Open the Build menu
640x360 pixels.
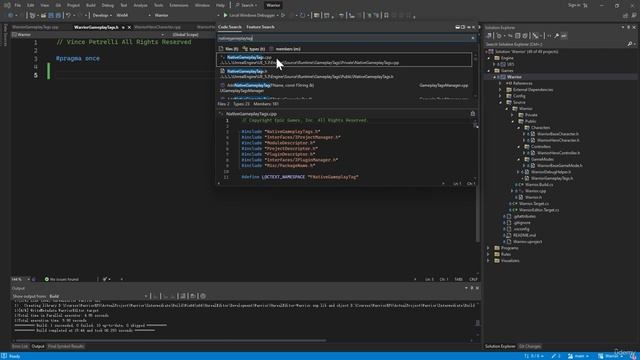[91, 5]
